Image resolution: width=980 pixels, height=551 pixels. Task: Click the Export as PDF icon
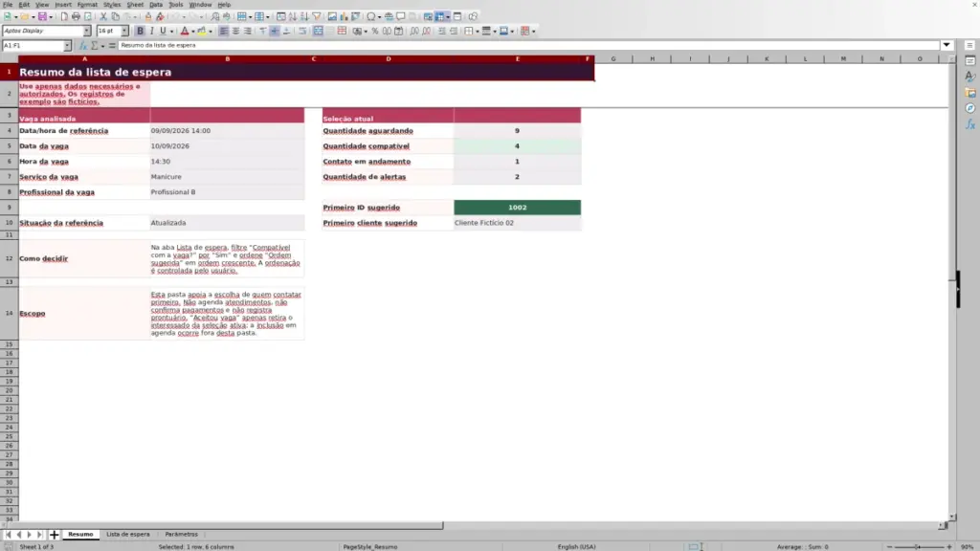64,16
